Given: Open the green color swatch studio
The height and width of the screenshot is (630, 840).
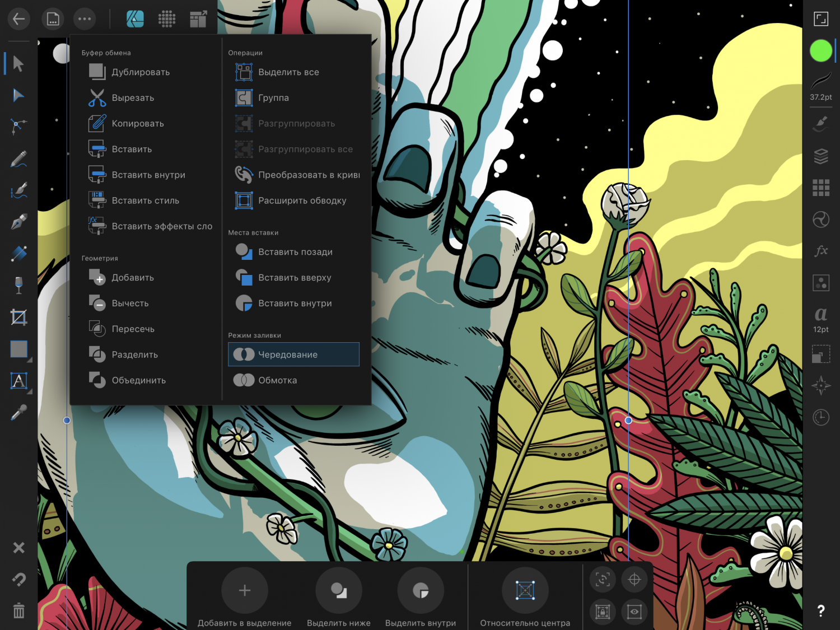Looking at the screenshot, I should [820, 51].
